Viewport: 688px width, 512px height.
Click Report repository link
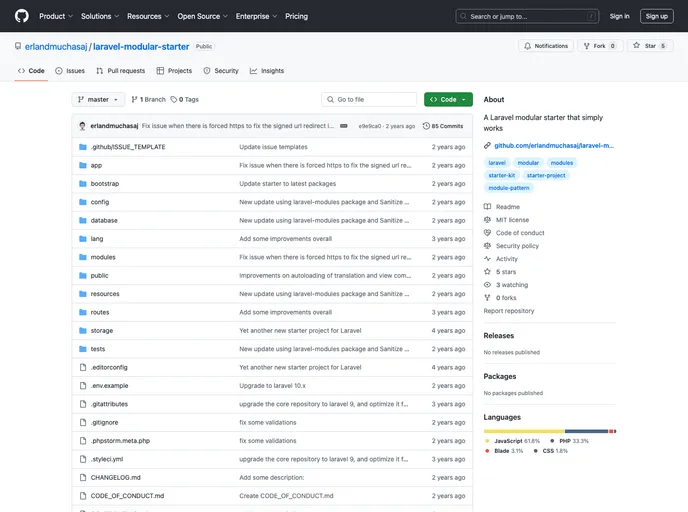coord(509,311)
